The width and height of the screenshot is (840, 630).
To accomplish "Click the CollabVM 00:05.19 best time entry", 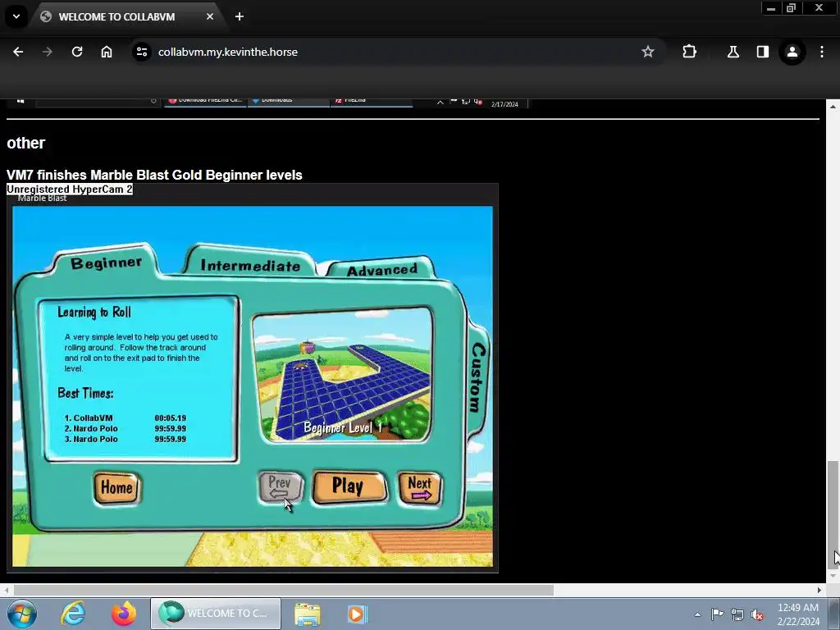I will [x=126, y=418].
